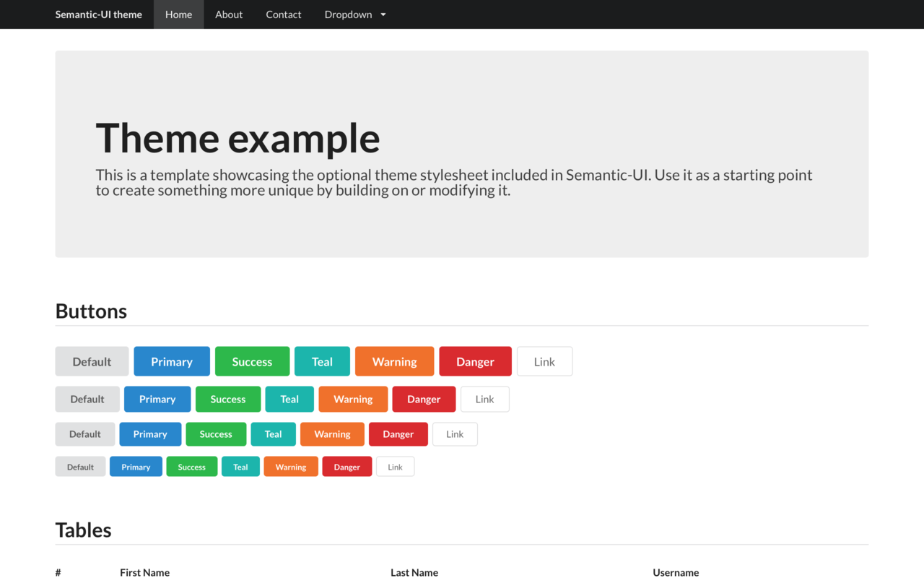Screen dimensions: 924x578
Task: Click the smallest Default button
Action: tap(80, 467)
